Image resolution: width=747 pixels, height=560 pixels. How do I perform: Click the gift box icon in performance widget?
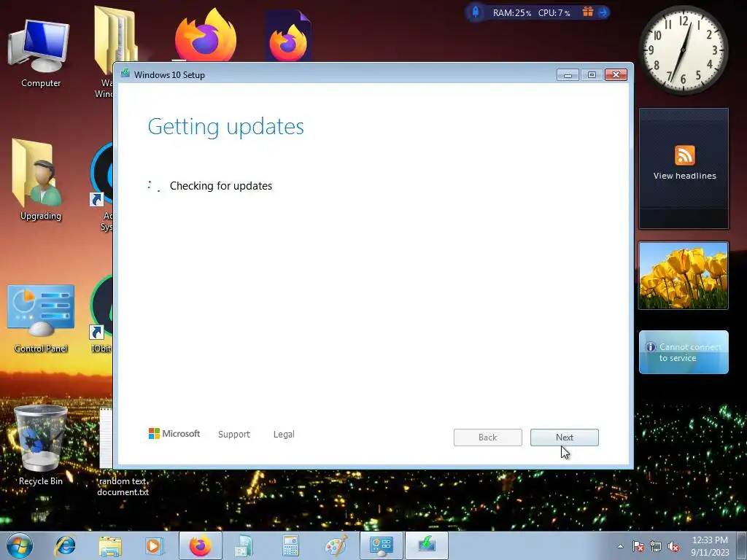coord(588,12)
